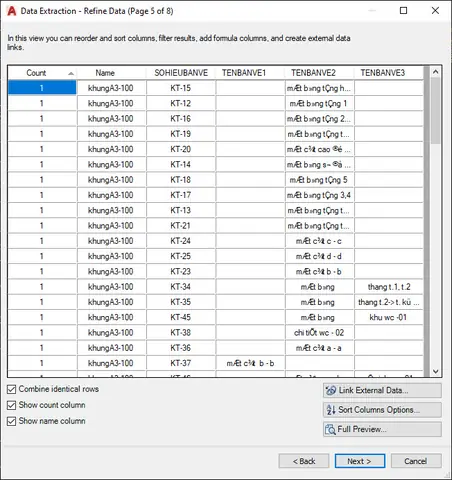Close the Data Extraction dialog
The width and height of the screenshot is (452, 480).
[435, 11]
